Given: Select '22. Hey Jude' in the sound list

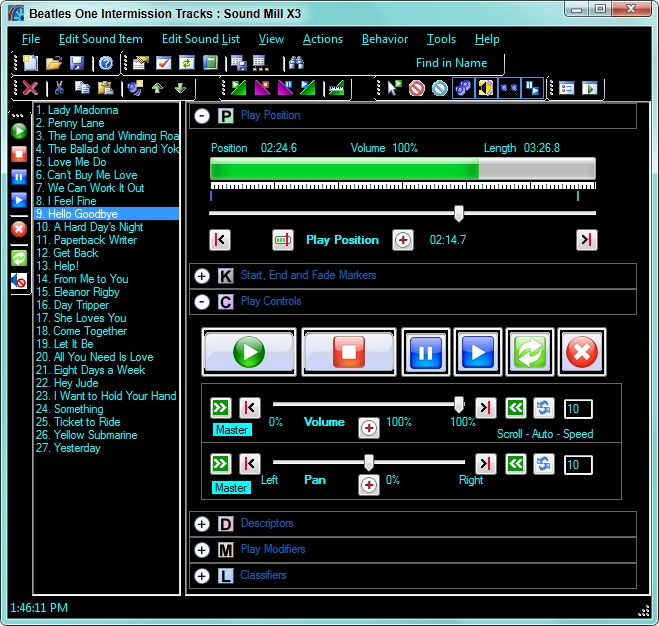Looking at the screenshot, I should (107, 383).
